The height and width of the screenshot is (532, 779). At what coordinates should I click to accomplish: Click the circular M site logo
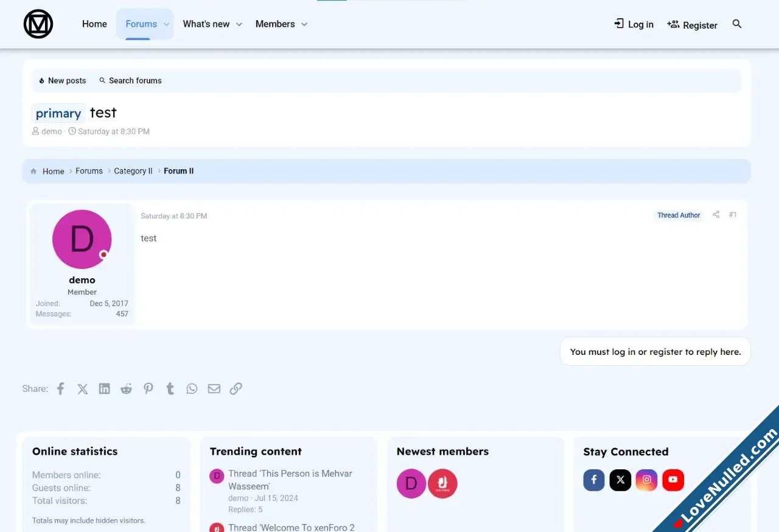(x=38, y=24)
